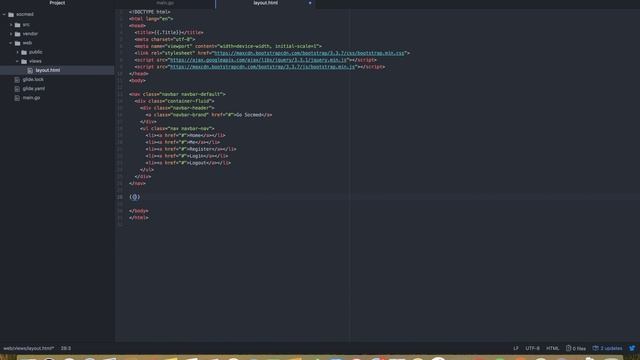640x360 pixels.
Task: Select the glide.lock file name
Action: pos(33,80)
